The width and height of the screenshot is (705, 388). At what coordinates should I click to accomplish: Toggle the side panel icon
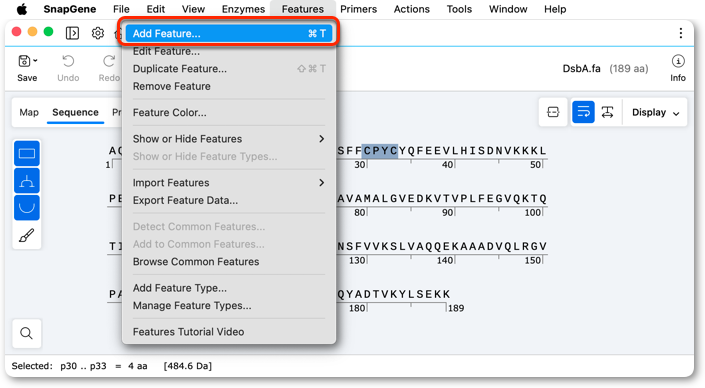72,33
